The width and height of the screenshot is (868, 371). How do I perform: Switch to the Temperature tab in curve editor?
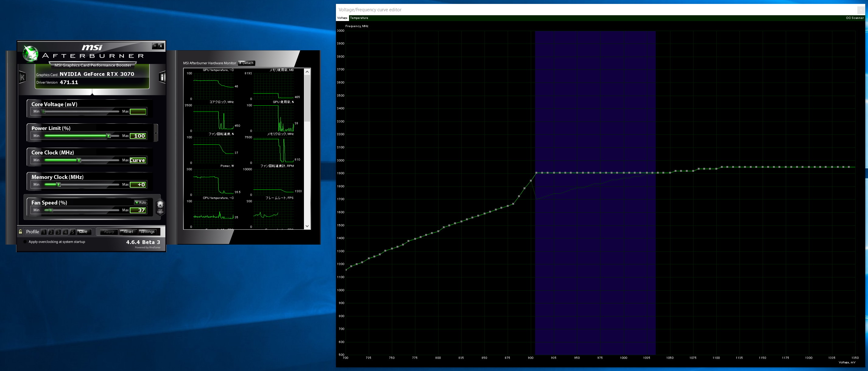(359, 18)
